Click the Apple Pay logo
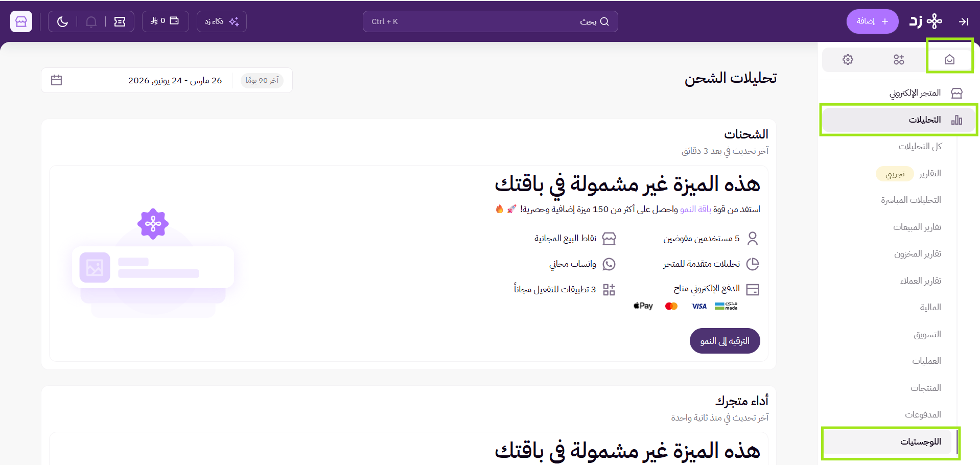Image resolution: width=980 pixels, height=465 pixels. pos(643,306)
